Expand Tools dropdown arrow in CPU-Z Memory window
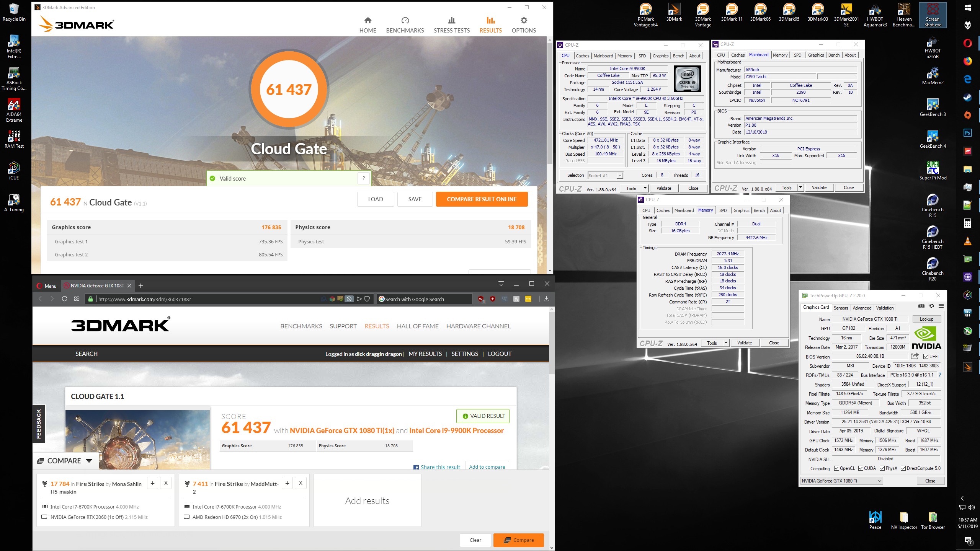This screenshot has width=980, height=551. click(725, 343)
